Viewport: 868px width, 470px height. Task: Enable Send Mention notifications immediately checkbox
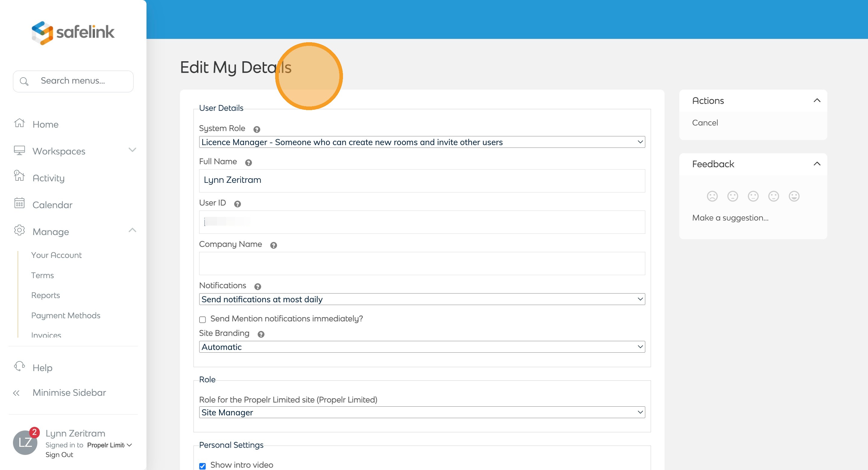pos(203,319)
